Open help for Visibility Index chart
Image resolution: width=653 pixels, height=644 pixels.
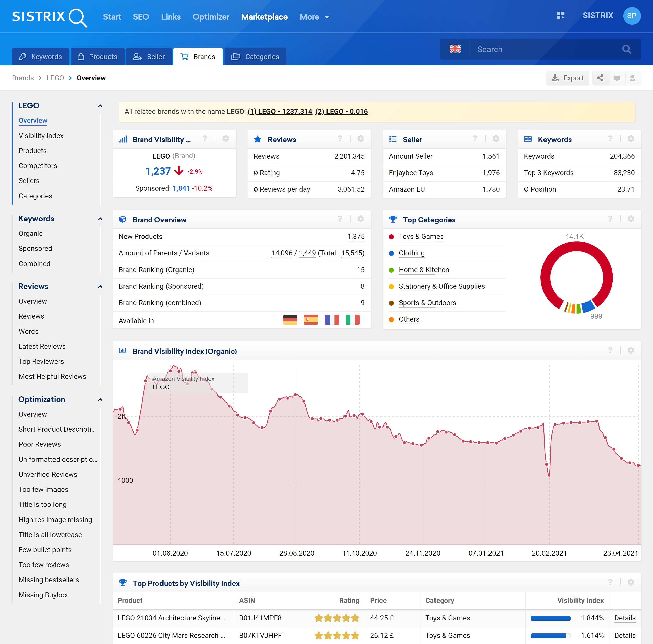(x=610, y=351)
